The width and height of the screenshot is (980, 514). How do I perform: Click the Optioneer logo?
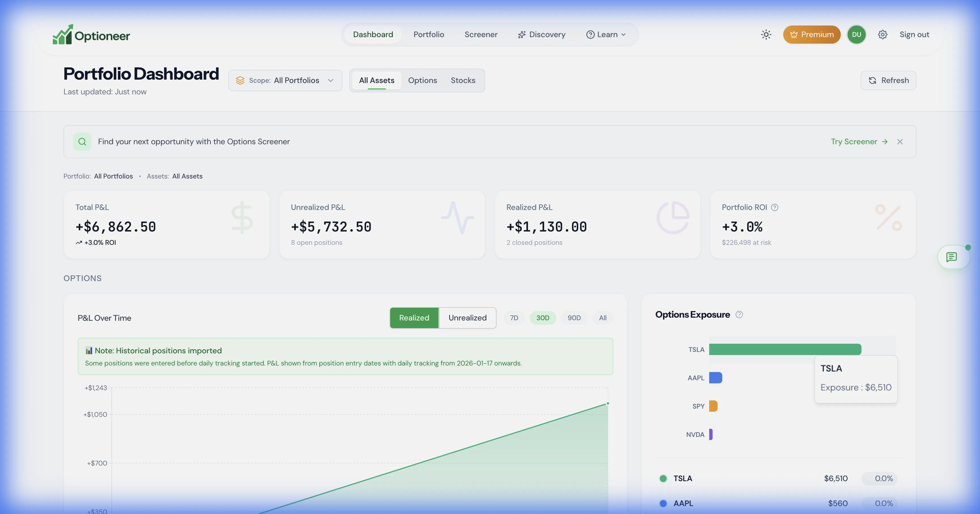pyautogui.click(x=91, y=35)
